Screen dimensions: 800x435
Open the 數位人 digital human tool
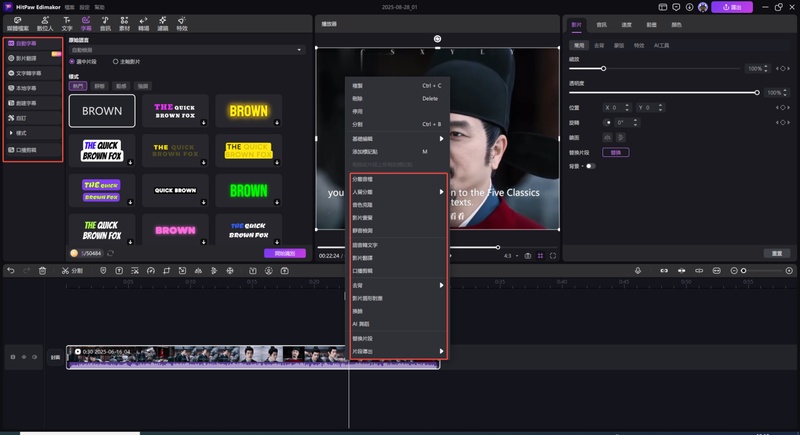pyautogui.click(x=45, y=23)
